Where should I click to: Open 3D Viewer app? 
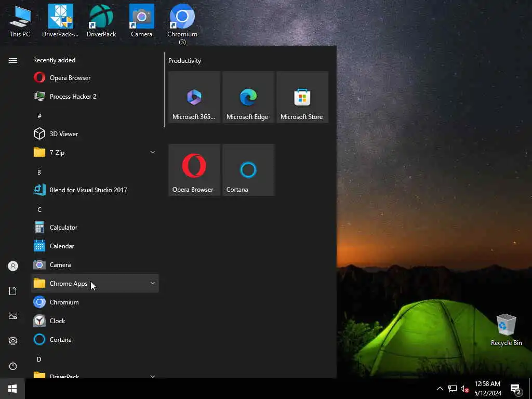[x=95, y=134]
